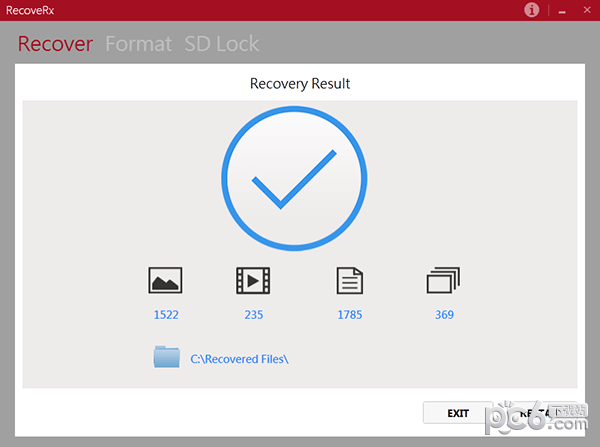Screen dimensions: 600x447
Task: Open the SD Lock tab
Action: point(222,44)
